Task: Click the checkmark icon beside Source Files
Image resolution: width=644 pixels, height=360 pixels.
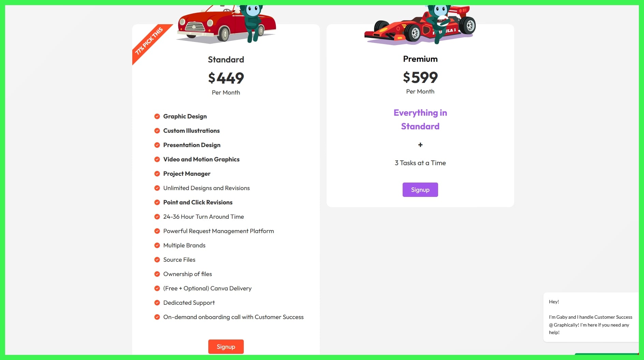Action: click(157, 259)
